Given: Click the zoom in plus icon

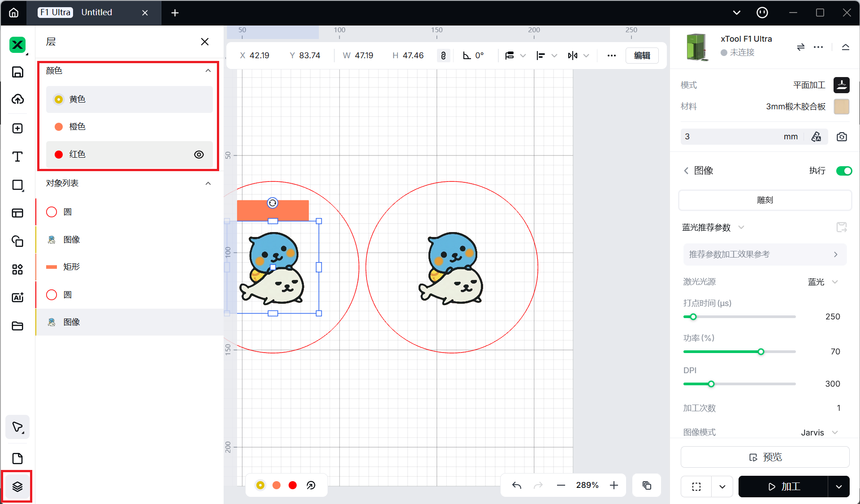Looking at the screenshot, I should click(x=614, y=485).
